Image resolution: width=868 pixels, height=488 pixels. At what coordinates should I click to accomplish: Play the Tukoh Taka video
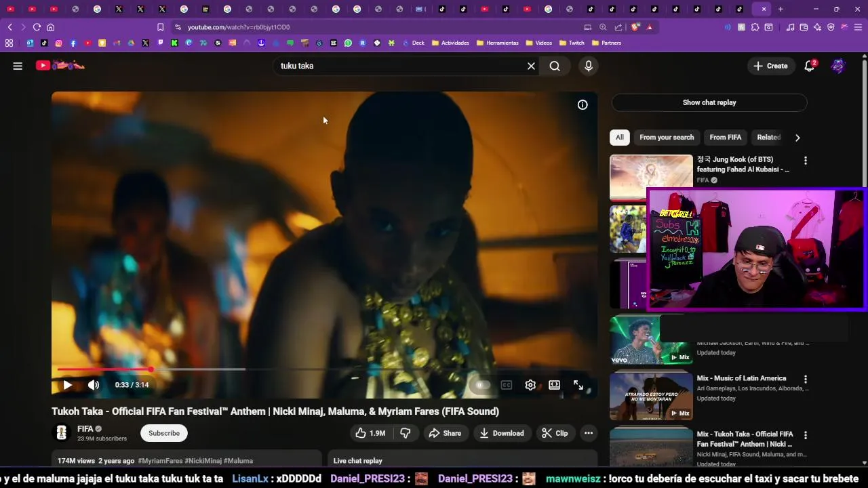[67, 385]
